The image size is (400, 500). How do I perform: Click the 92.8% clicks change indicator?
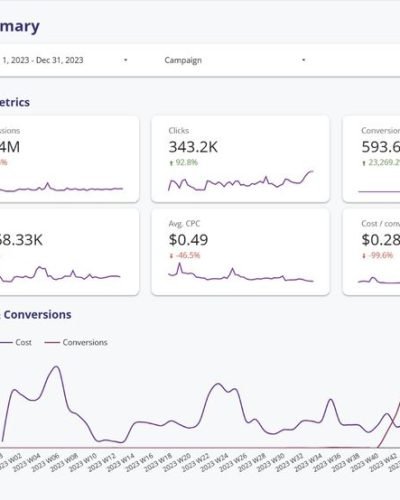(x=184, y=163)
